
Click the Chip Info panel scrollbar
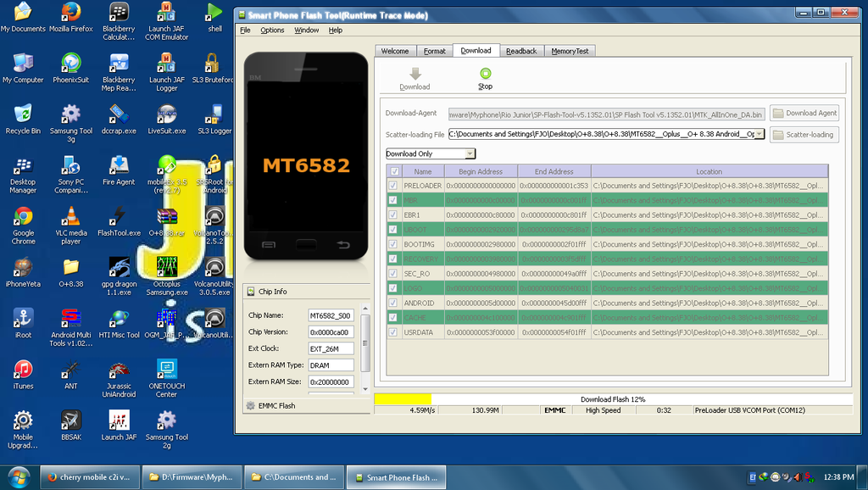coord(364,343)
